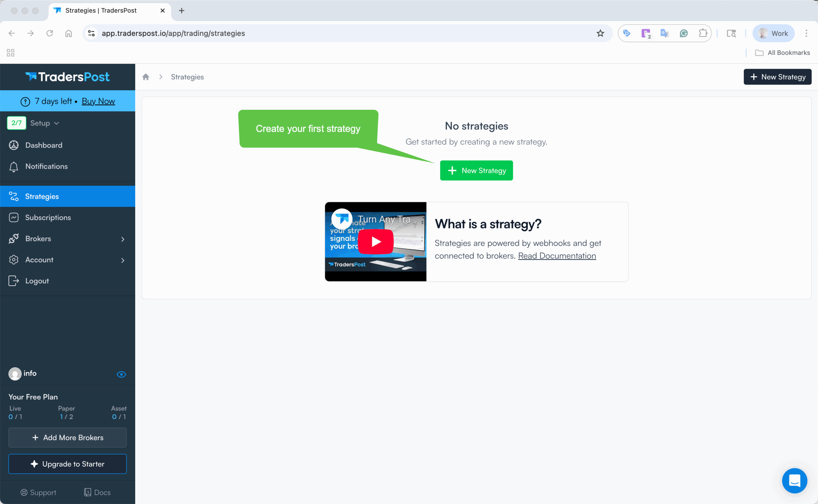Viewport: 818px width, 504px height.
Task: Go to Dashboard in the sidebar
Action: pyautogui.click(x=44, y=145)
